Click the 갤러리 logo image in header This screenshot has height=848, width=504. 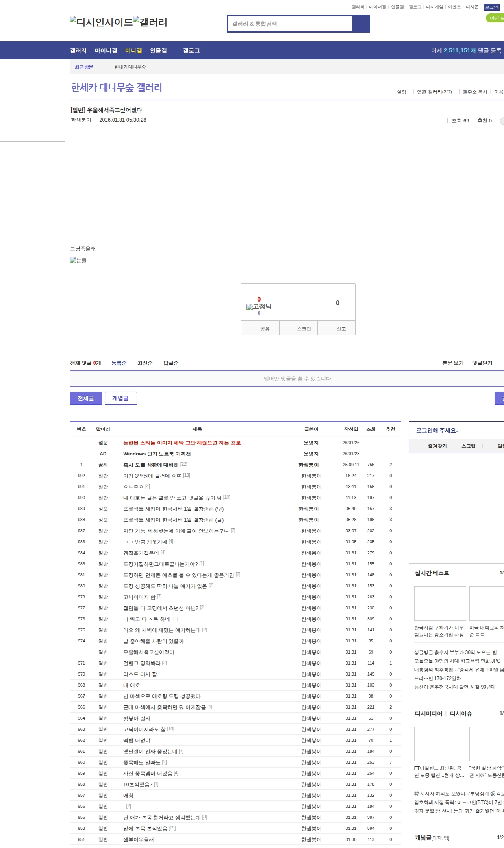[150, 22]
